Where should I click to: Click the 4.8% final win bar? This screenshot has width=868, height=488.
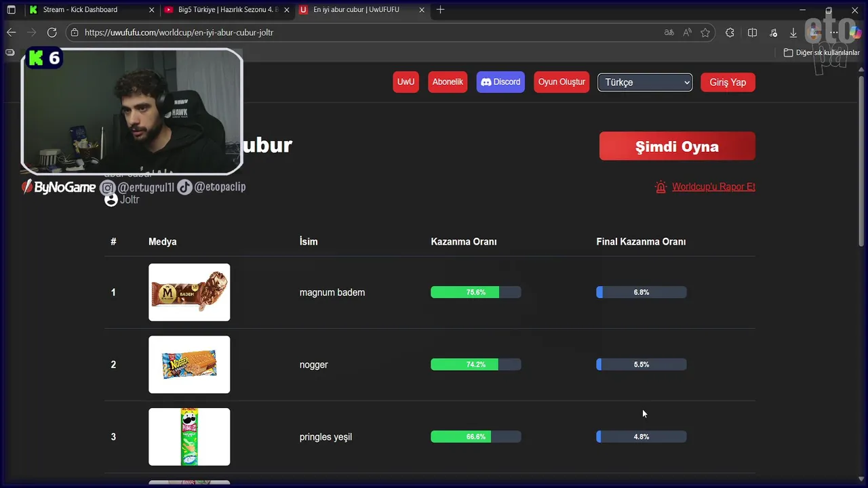pyautogui.click(x=642, y=437)
